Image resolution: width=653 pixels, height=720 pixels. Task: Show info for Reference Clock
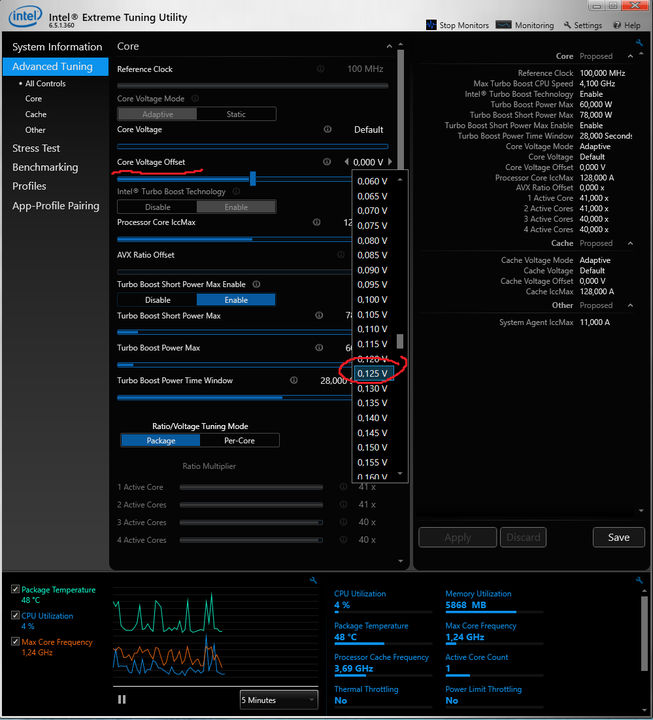[x=321, y=69]
